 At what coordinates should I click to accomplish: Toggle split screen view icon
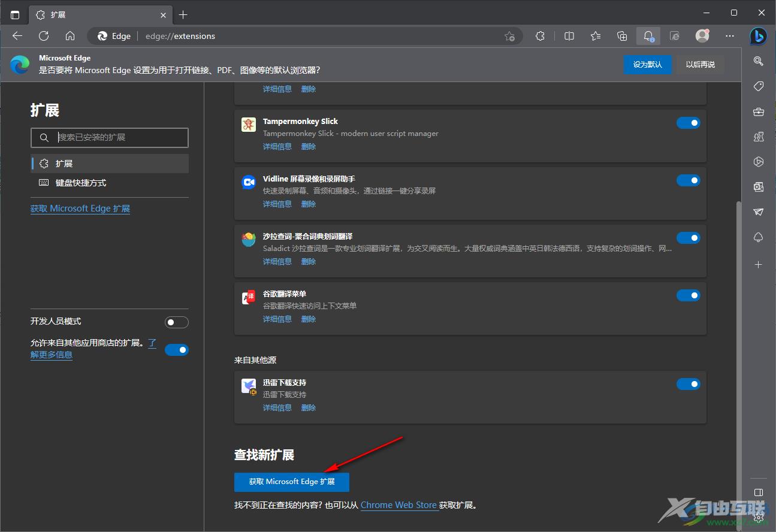(569, 36)
